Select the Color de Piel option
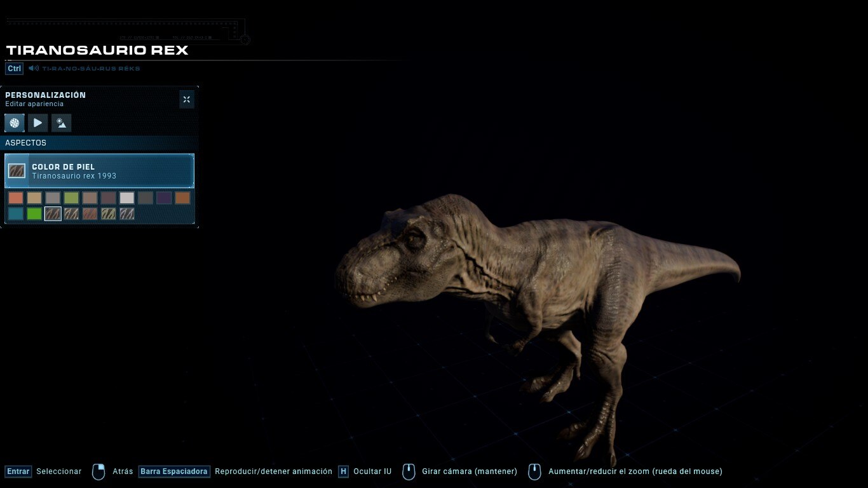 click(x=99, y=171)
